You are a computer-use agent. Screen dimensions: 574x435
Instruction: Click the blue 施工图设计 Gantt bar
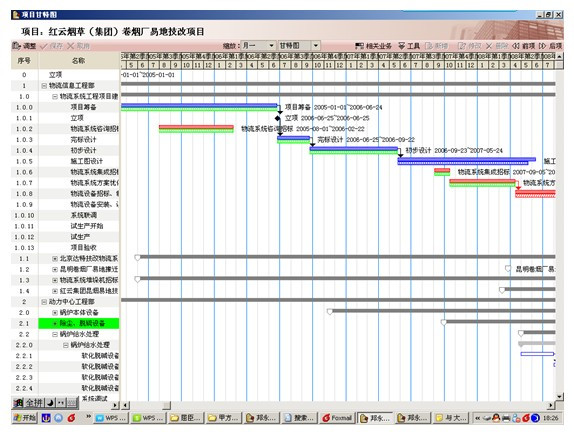pyautogui.click(x=466, y=161)
